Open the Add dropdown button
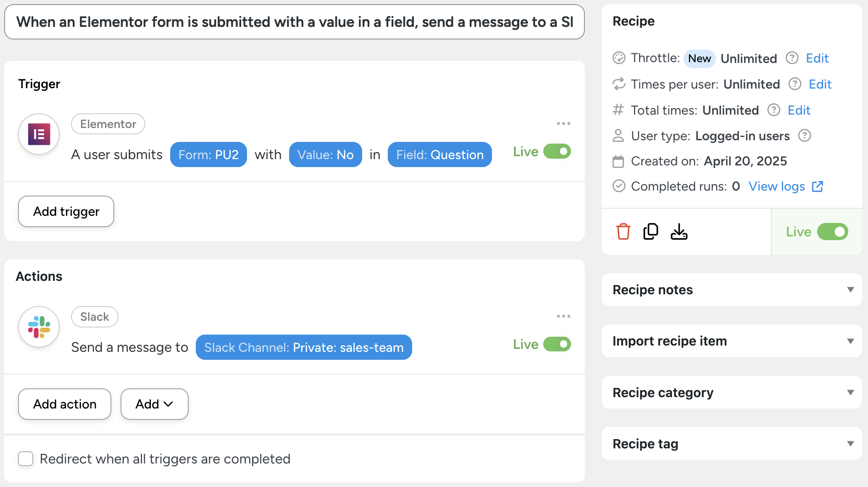The height and width of the screenshot is (487, 868). [x=154, y=404]
